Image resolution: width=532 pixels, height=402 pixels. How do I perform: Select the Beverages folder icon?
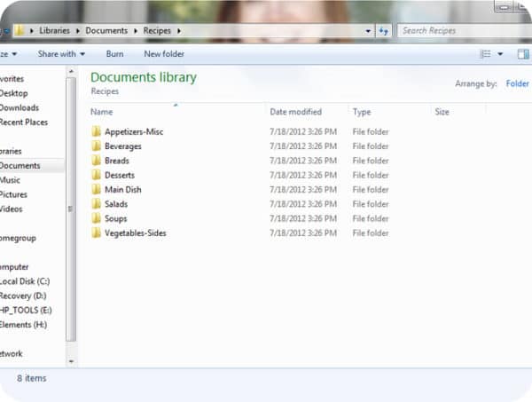97,146
